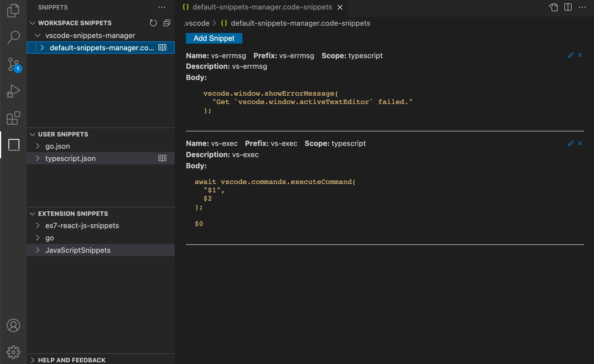
Task: Collapse the vscode-snippets-manager folder
Action: point(38,36)
